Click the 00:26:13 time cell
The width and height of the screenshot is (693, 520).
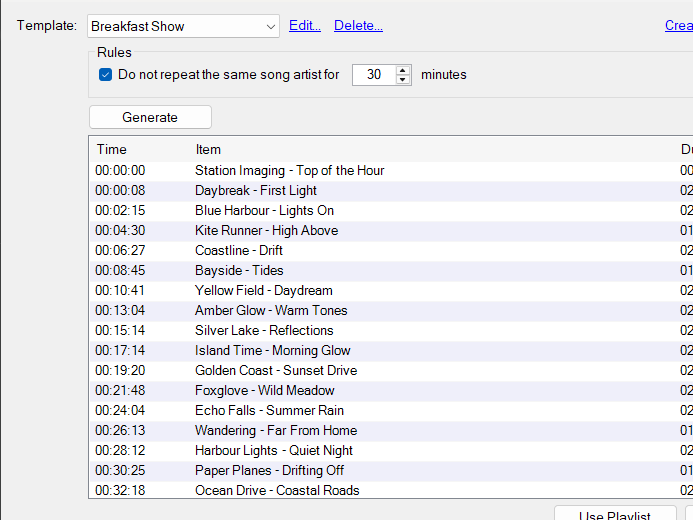click(120, 430)
